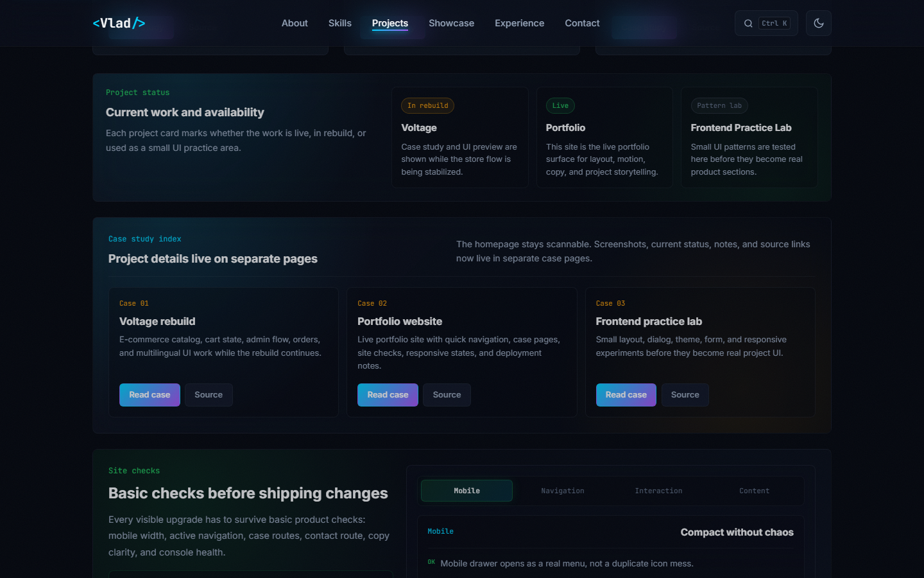This screenshot has width=924, height=578.
Task: Click the Vlad logo in the header
Action: 119,23
